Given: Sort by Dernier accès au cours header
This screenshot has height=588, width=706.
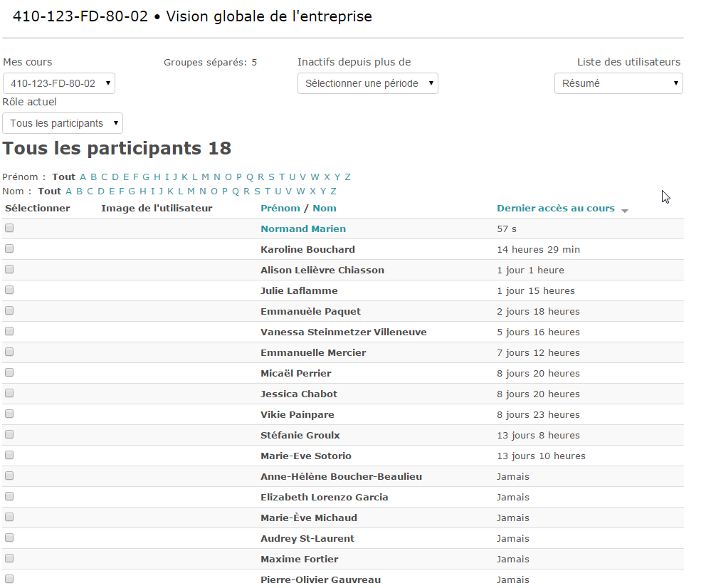Looking at the screenshot, I should (x=555, y=208).
